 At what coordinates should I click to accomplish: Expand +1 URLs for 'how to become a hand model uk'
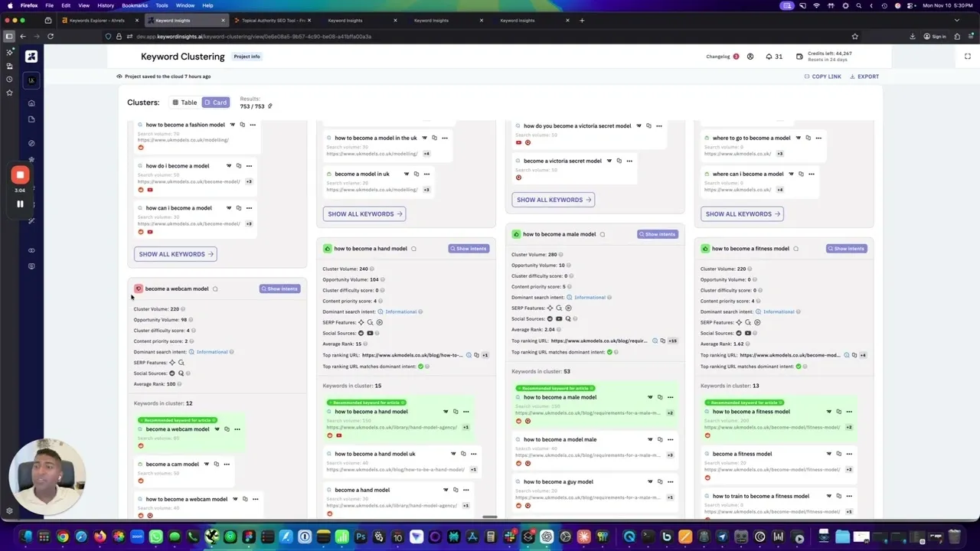473,469
